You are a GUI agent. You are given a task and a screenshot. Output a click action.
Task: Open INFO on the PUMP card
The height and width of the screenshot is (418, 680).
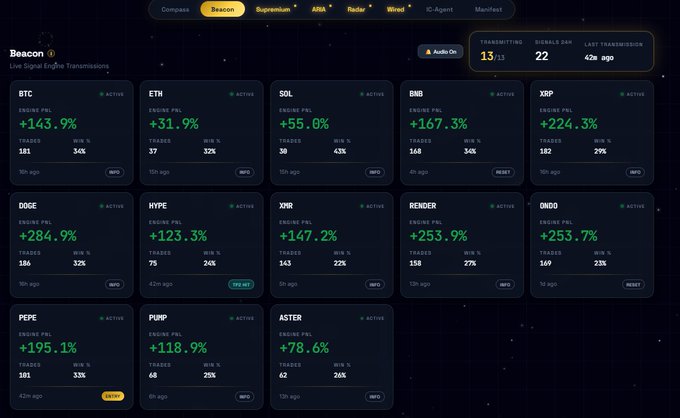245,396
